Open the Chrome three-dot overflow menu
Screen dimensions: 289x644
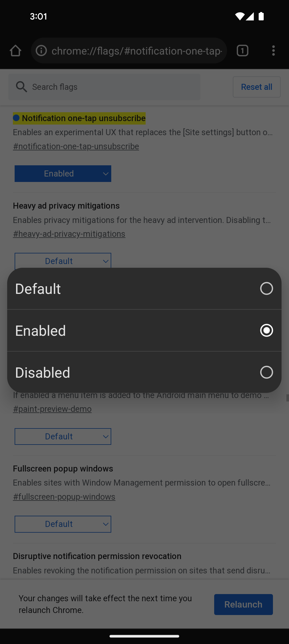click(x=273, y=51)
